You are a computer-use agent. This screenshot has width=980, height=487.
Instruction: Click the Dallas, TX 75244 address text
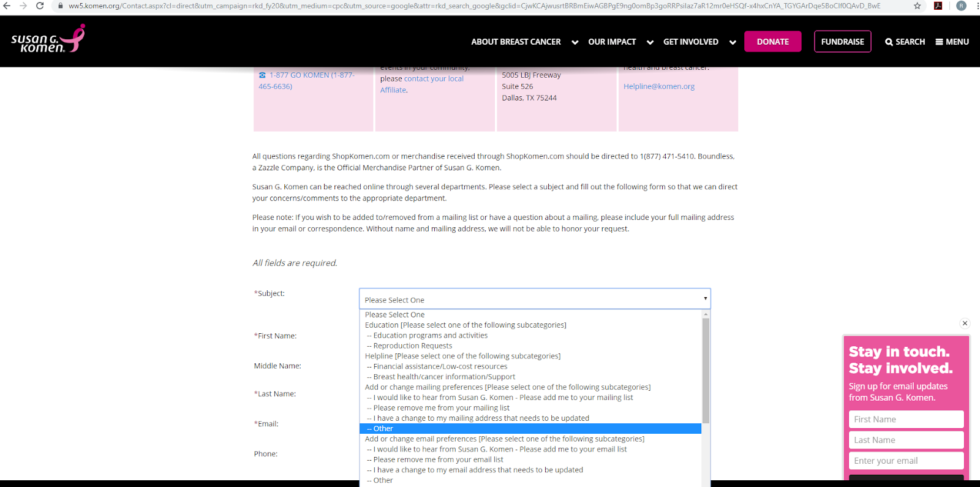tap(529, 98)
